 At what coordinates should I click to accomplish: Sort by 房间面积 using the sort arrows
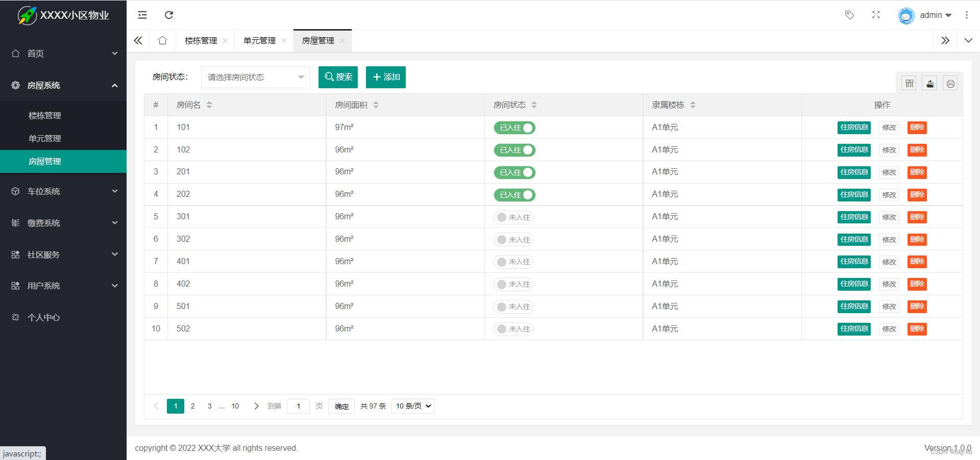tap(376, 105)
